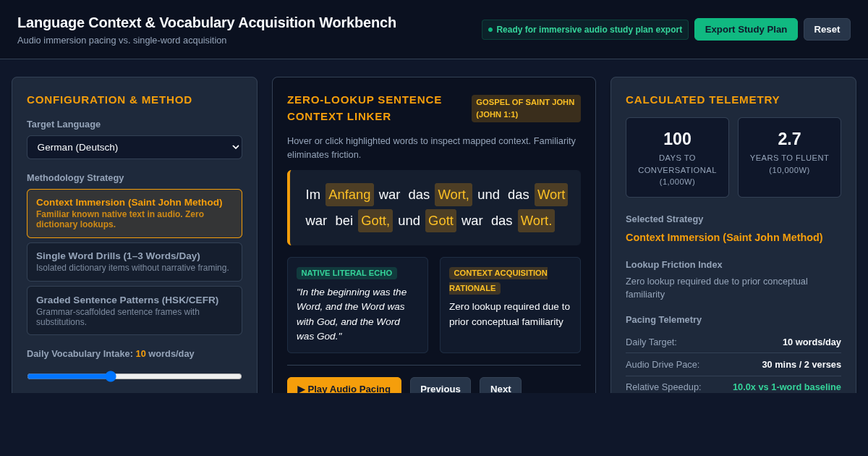This screenshot has width=868, height=456.
Task: Inspect the highlighted word Gott, with comma
Action: click(375, 221)
